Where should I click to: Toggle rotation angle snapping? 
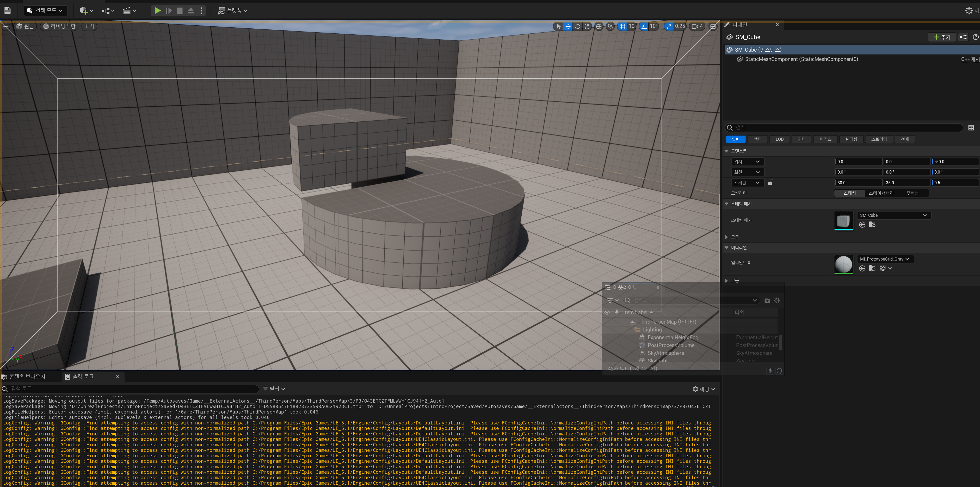point(644,26)
